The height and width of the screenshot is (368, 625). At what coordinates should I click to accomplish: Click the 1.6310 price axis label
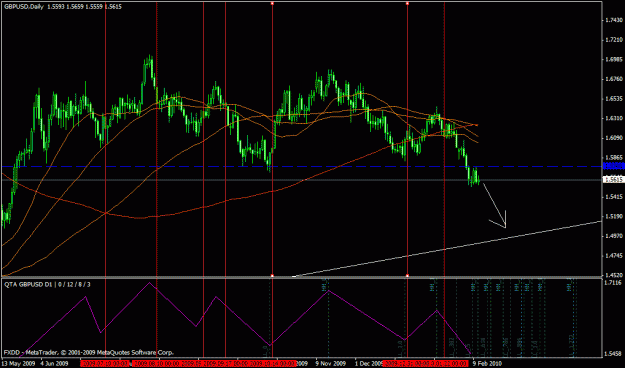(x=614, y=118)
